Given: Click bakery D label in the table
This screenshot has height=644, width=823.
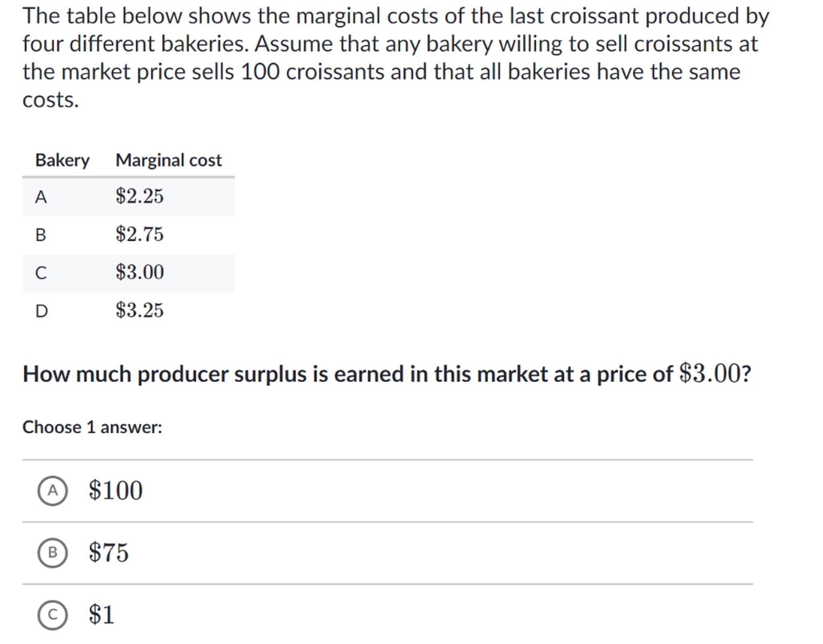Looking at the screenshot, I should click(x=41, y=311).
